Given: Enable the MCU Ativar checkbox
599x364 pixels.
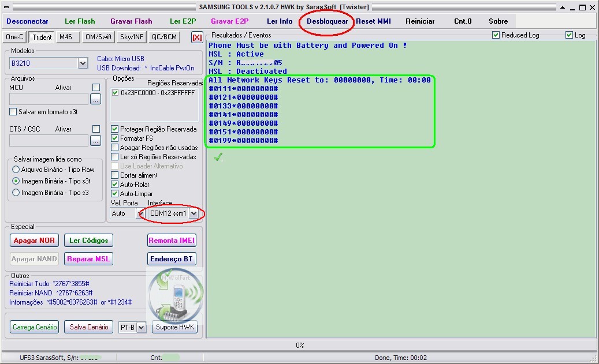Looking at the screenshot, I should tap(96, 87).
